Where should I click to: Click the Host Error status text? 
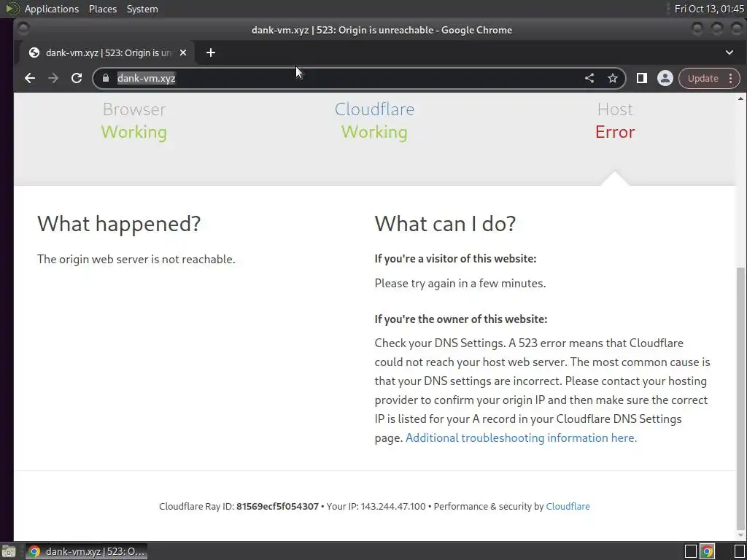point(614,132)
